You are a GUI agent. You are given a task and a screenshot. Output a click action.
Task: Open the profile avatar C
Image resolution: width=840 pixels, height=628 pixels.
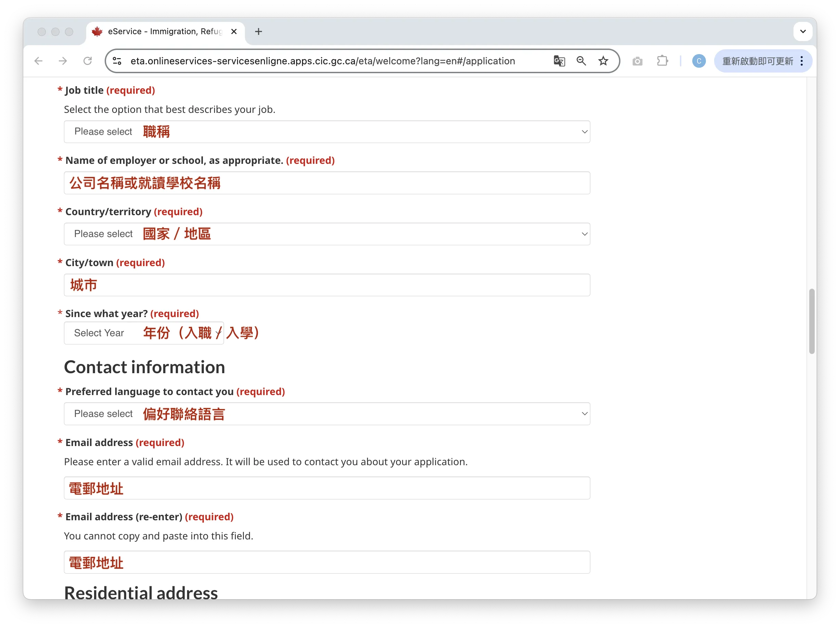point(699,61)
